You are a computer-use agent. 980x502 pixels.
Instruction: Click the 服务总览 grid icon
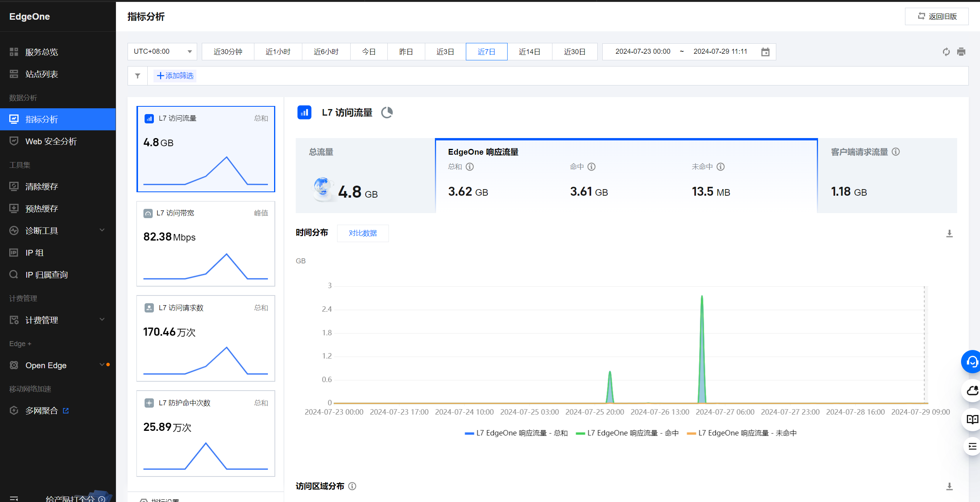(x=14, y=52)
